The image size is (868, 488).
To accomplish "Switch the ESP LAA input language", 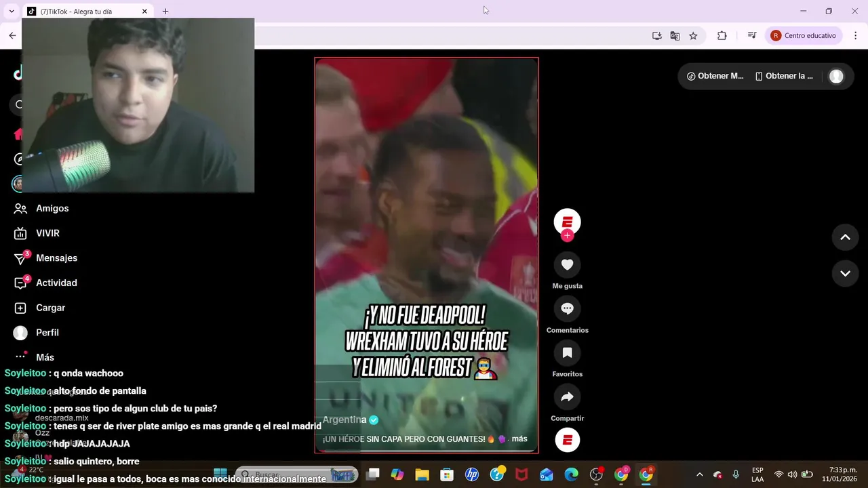I will click(757, 474).
